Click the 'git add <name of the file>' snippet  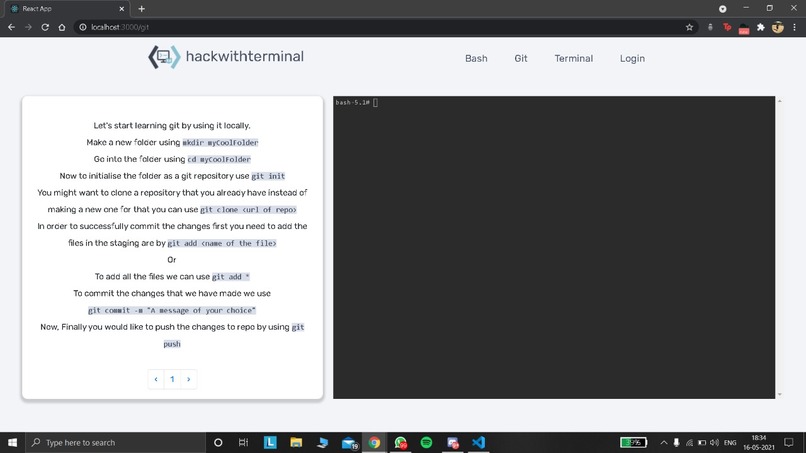coord(222,243)
